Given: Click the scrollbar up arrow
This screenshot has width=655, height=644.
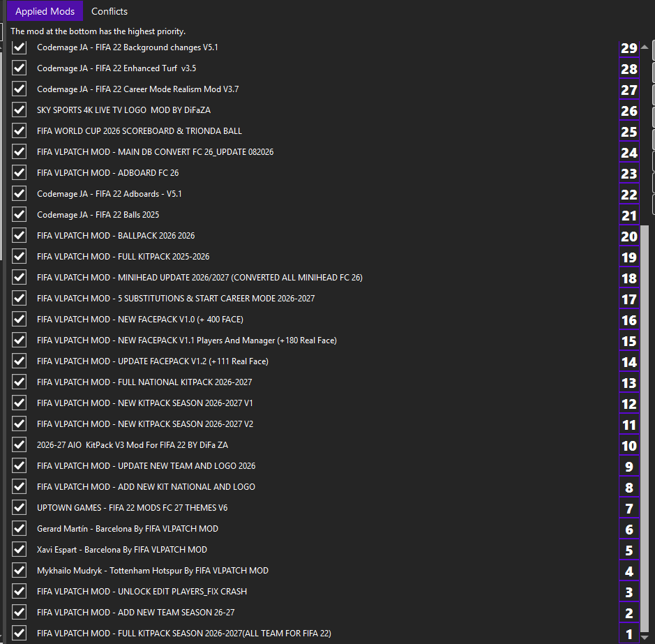Looking at the screenshot, I should [645, 47].
